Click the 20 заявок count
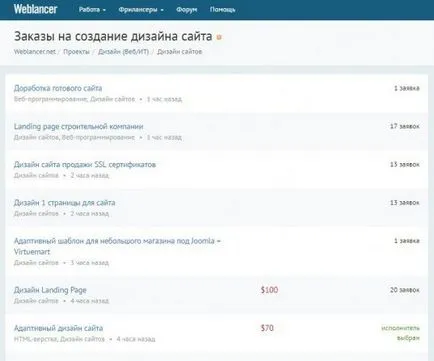The height and width of the screenshot is (361, 434). [x=405, y=290]
